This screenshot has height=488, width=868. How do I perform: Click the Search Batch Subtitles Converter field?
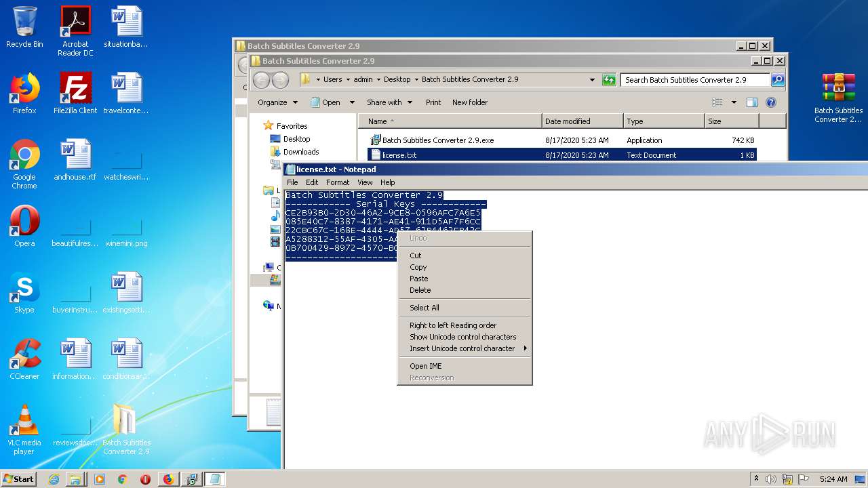(695, 80)
